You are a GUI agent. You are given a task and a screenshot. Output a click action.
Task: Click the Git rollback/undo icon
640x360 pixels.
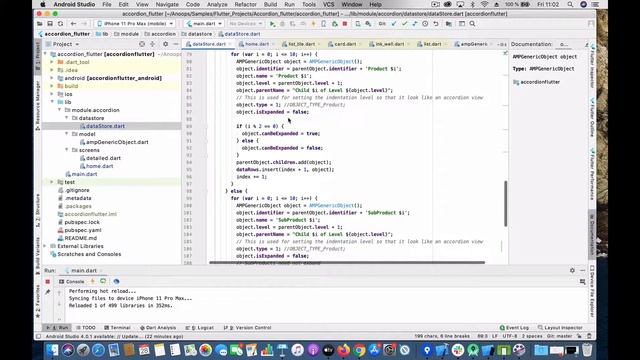[436, 24]
